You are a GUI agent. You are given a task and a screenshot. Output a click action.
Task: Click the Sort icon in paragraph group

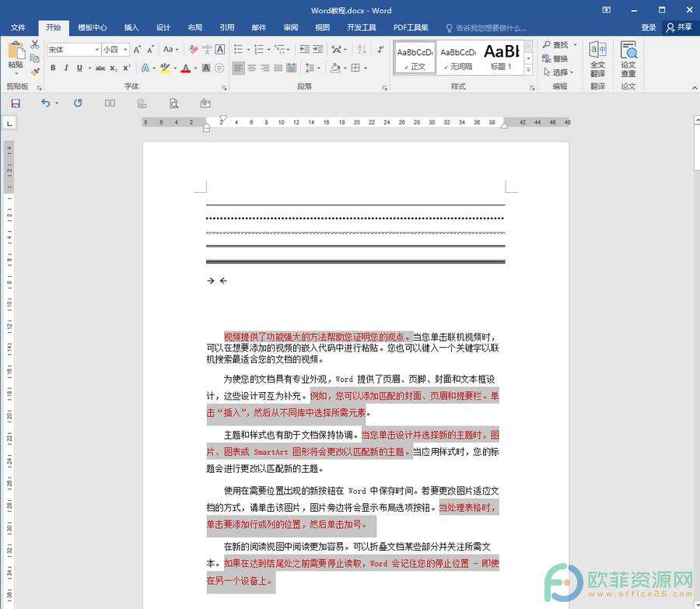(362, 50)
